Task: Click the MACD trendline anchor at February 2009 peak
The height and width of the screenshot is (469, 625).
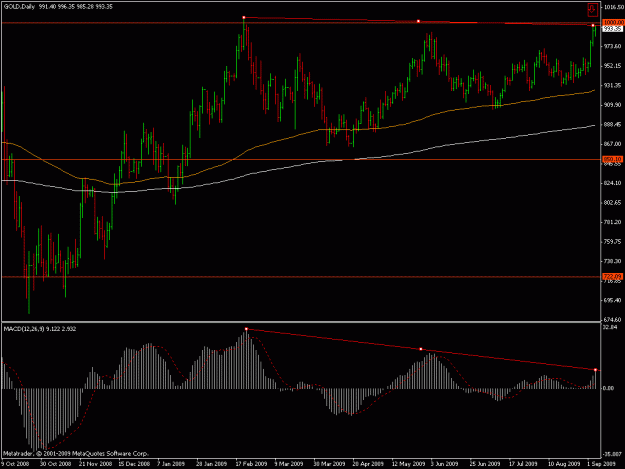Action: coord(246,329)
